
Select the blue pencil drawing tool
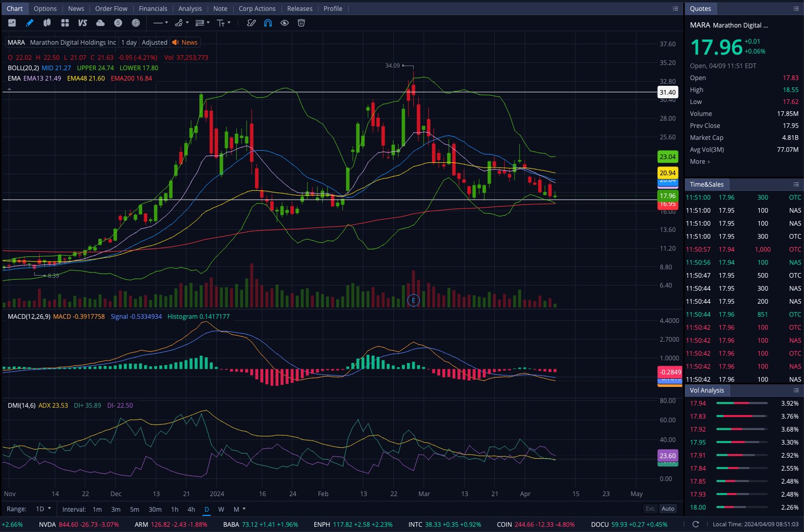point(30,23)
